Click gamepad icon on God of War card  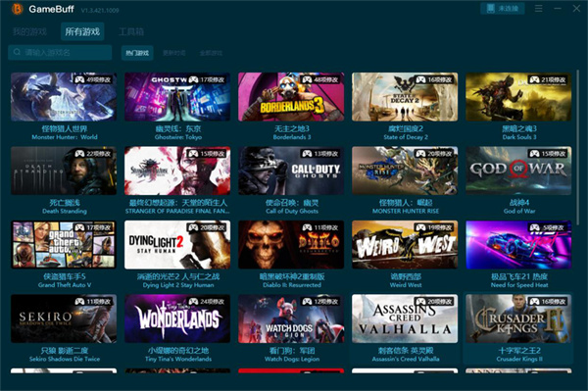(534, 153)
